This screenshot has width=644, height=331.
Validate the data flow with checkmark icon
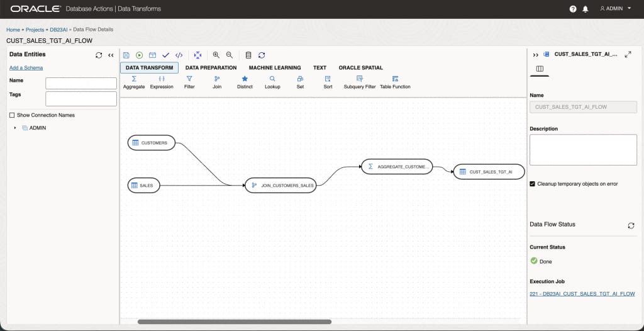click(x=166, y=55)
